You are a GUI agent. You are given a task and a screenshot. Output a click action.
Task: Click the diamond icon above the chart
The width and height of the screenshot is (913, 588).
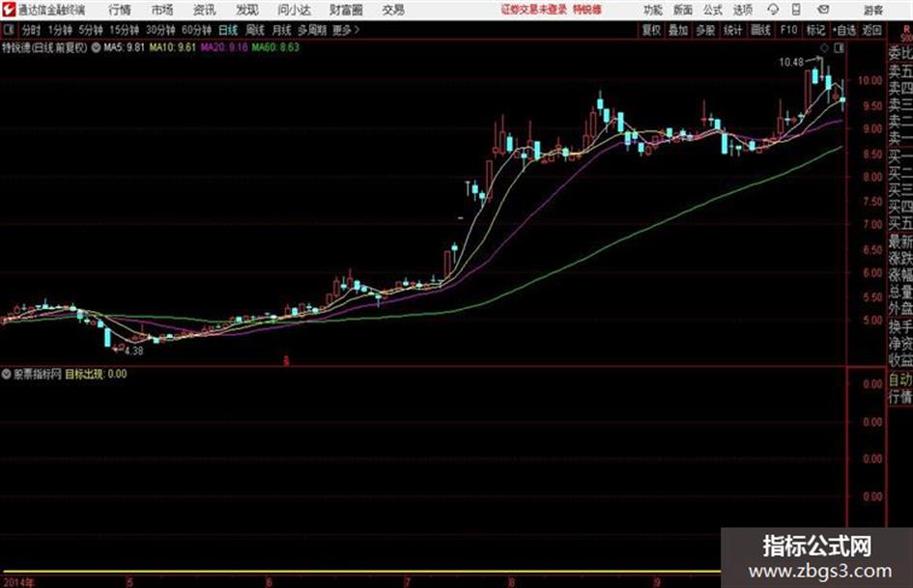[x=824, y=48]
